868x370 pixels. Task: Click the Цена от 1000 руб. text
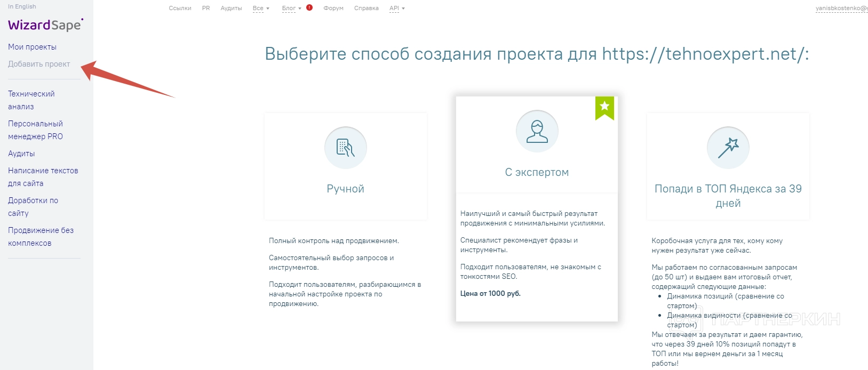[x=490, y=293]
